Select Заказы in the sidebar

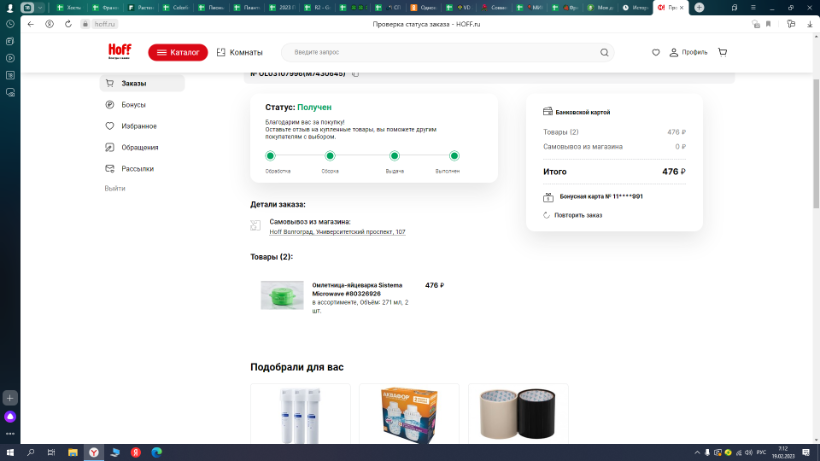(x=142, y=83)
